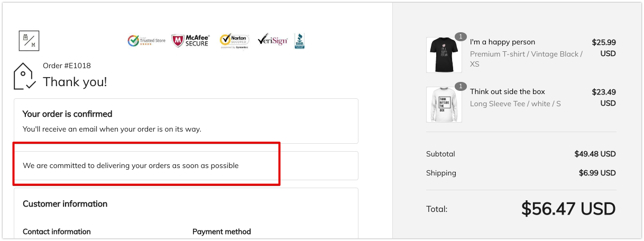Click the BBB accreditation badge

click(x=299, y=41)
